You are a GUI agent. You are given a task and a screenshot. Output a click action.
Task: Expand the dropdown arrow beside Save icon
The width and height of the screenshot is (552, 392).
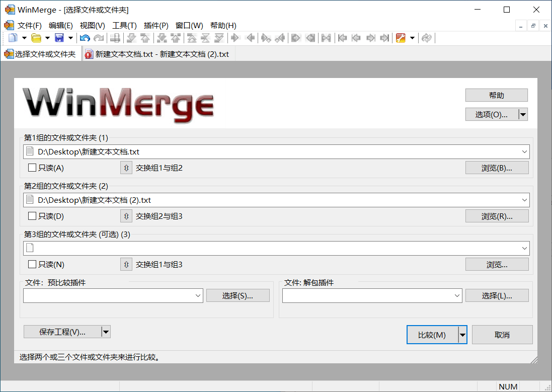pyautogui.click(x=70, y=38)
